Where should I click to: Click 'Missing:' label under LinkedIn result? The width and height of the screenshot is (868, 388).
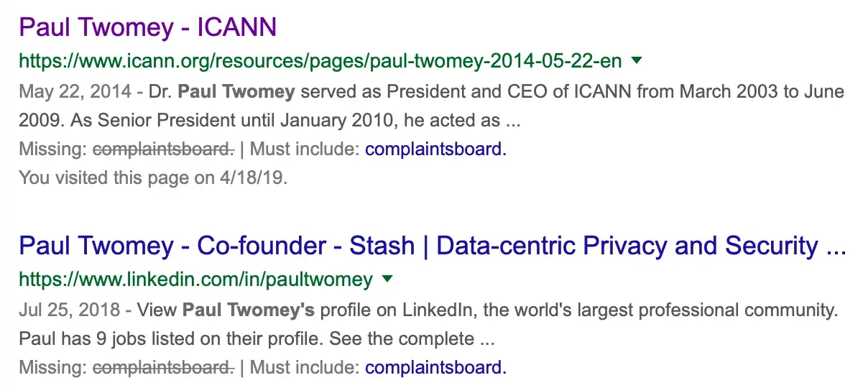click(x=54, y=368)
